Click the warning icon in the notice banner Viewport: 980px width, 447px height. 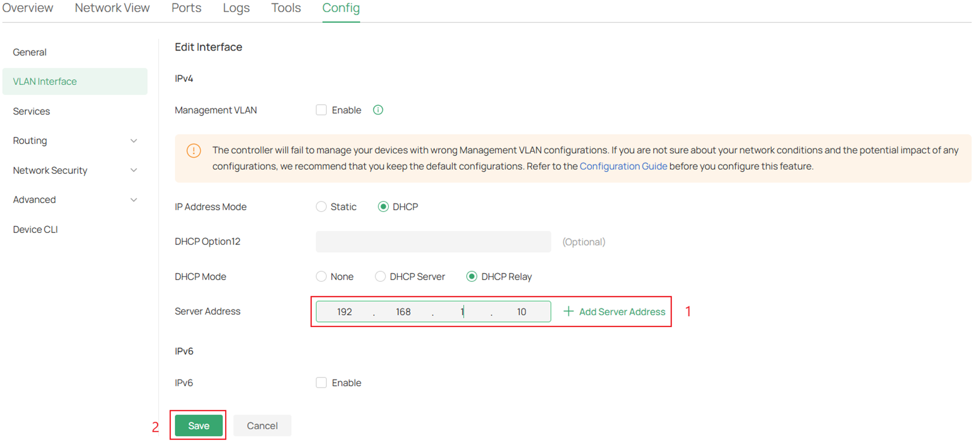pos(194,151)
